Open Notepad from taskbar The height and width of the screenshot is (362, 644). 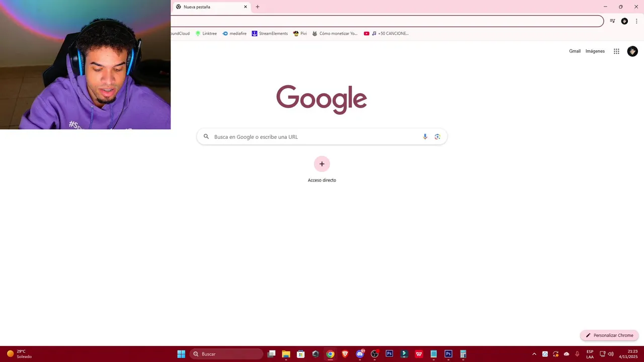(433, 354)
